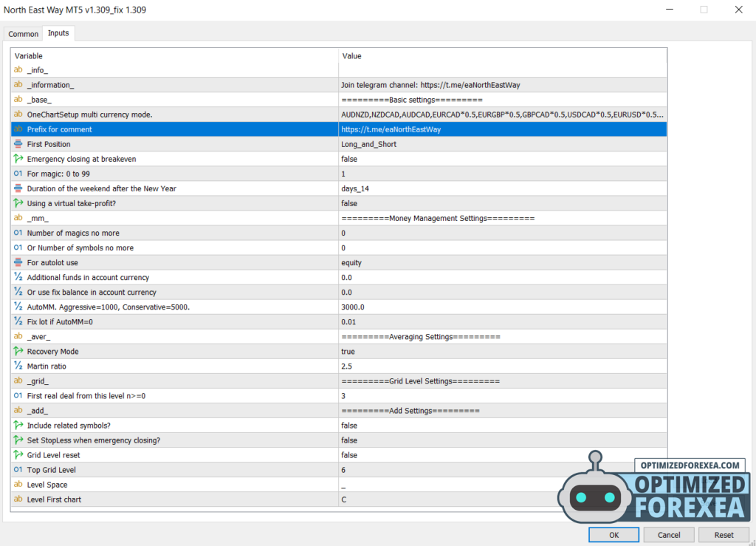This screenshot has height=546, width=756.
Task: Open the First Position value Long_and_Short
Action: coord(503,144)
